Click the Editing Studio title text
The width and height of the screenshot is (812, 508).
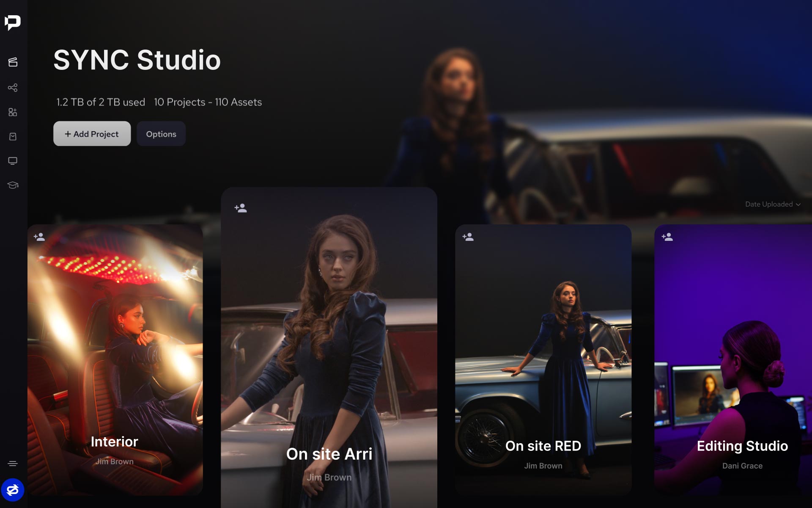pyautogui.click(x=742, y=446)
